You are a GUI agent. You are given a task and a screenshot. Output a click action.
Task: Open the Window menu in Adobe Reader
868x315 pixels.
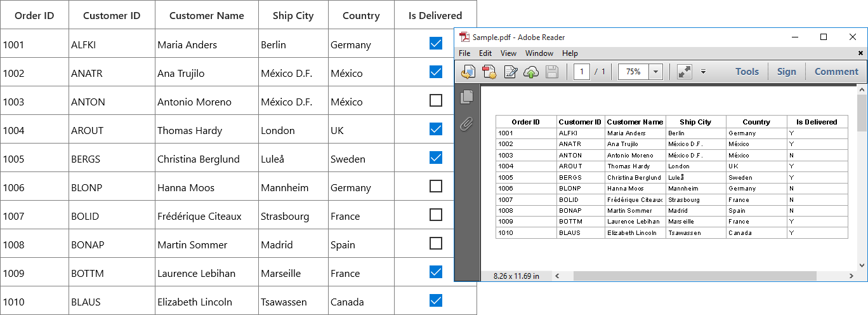tap(539, 53)
